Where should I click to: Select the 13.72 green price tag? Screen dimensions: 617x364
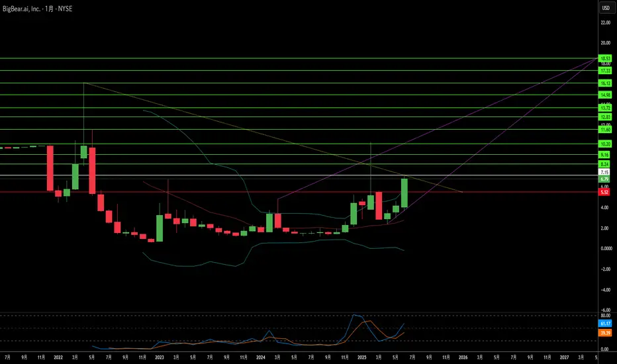click(605, 107)
